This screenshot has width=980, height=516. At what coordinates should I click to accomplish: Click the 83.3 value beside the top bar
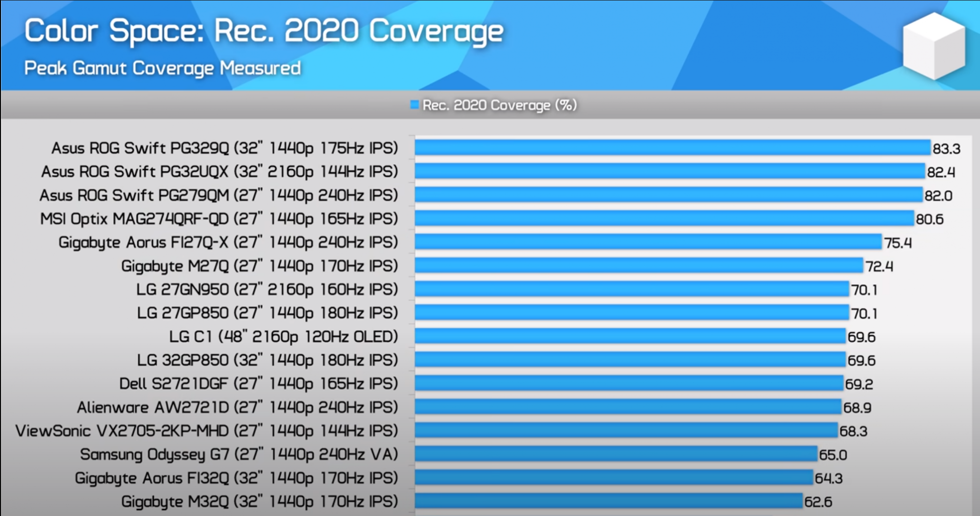click(x=946, y=148)
